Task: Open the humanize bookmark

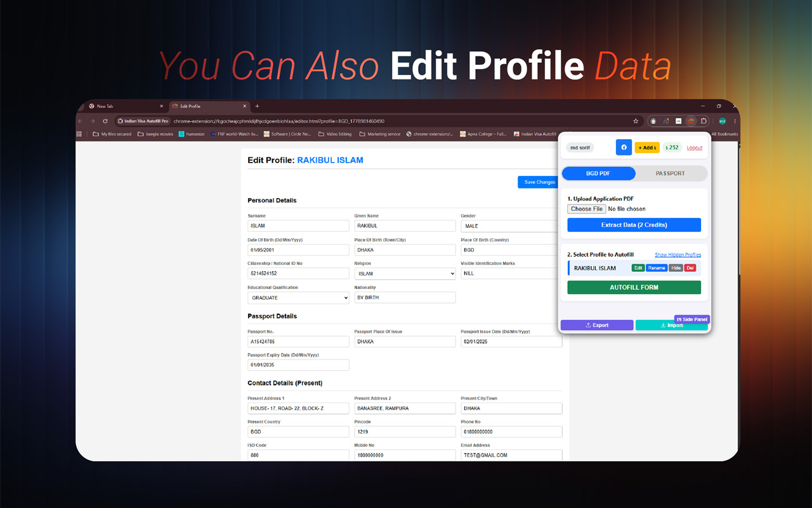Action: point(192,134)
